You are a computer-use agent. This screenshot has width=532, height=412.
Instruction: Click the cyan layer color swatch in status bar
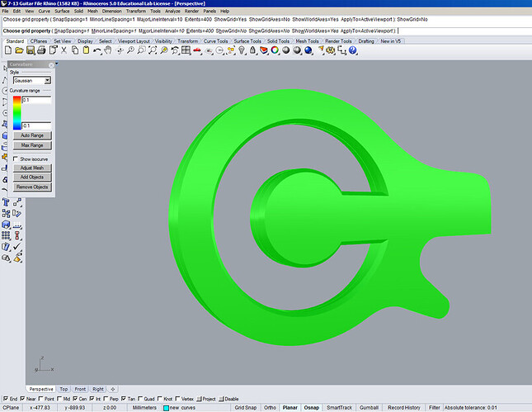[x=167, y=408]
